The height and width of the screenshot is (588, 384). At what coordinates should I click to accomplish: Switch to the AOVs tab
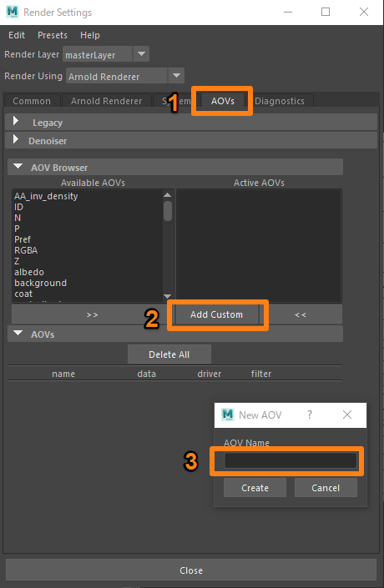point(222,101)
